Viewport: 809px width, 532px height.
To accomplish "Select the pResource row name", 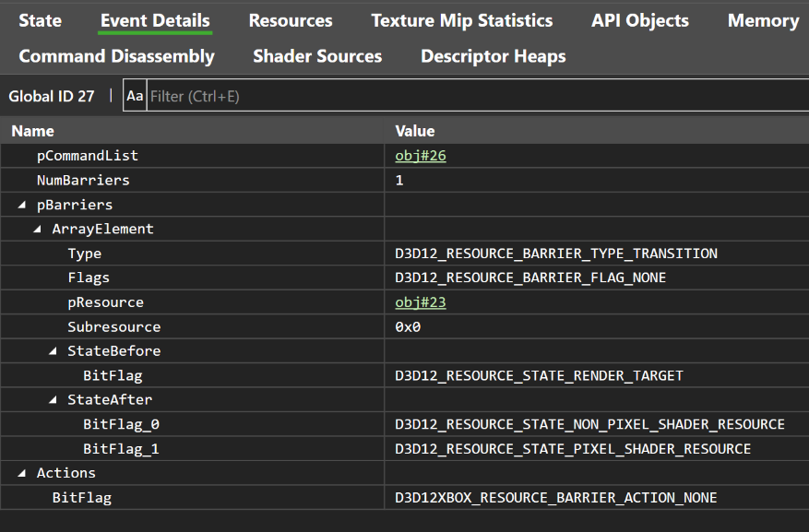I will click(105, 302).
